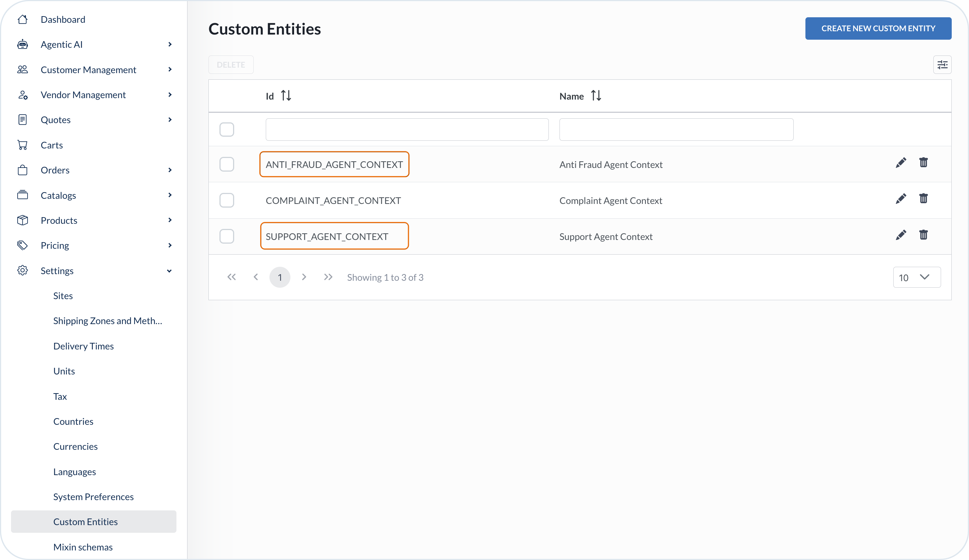Click the Vendor Management icon
The width and height of the screenshot is (969, 560).
[x=23, y=95]
